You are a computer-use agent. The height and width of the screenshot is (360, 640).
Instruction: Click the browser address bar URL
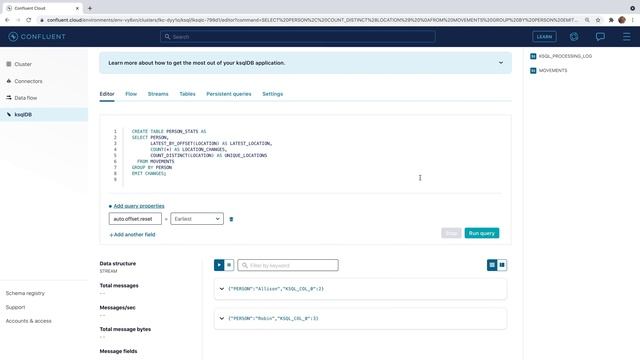(x=312, y=20)
